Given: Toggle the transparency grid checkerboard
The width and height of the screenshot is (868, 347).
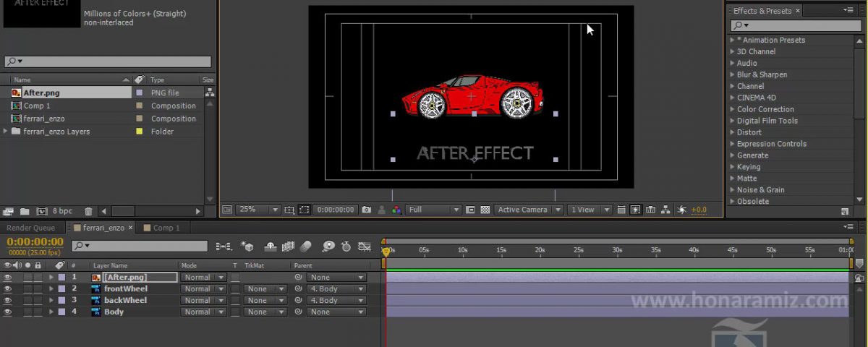Looking at the screenshot, I should [485, 210].
